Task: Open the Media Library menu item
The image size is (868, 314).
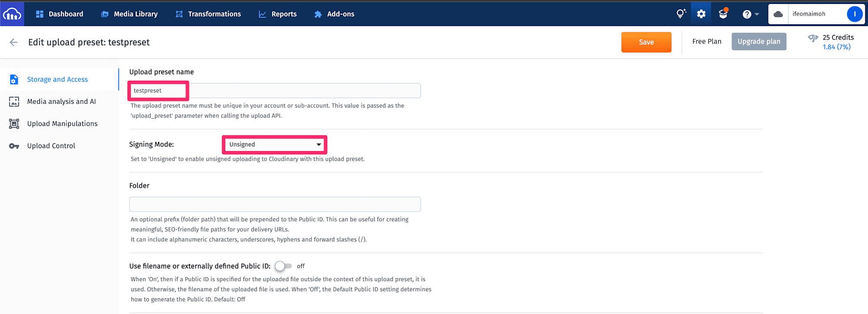Action: pyautogui.click(x=129, y=14)
